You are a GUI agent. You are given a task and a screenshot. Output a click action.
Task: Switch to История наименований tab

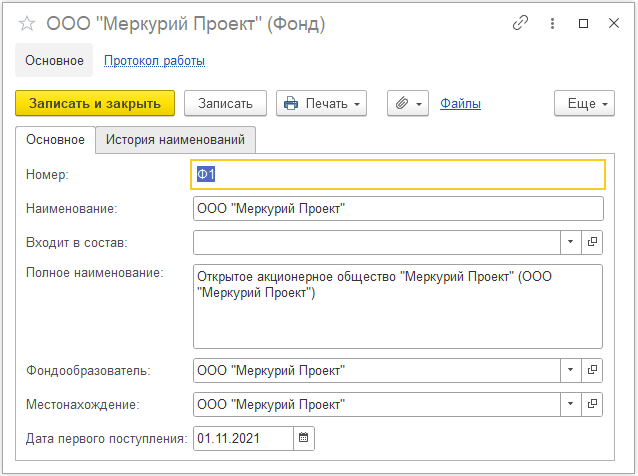[x=175, y=140]
